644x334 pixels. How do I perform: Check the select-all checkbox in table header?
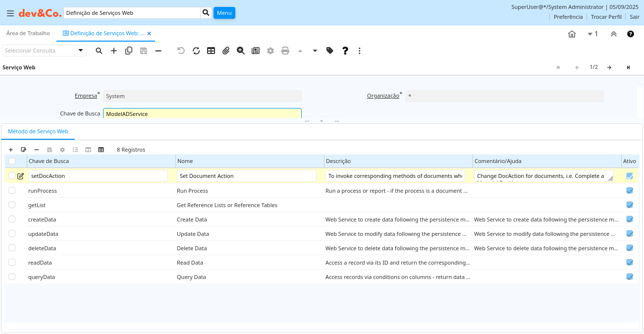point(12,161)
